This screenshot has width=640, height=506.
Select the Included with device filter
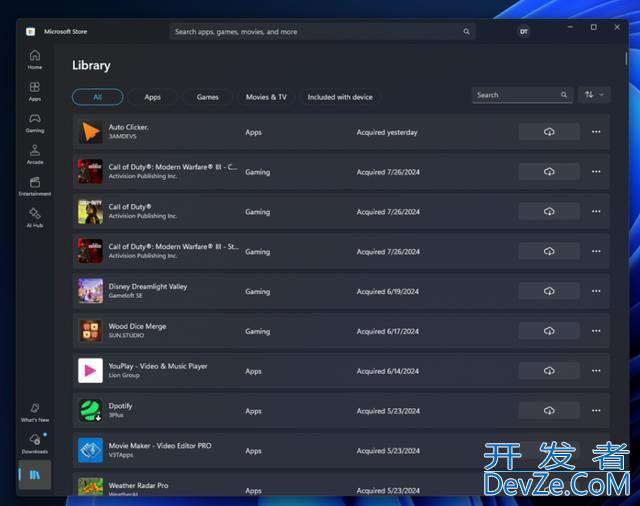pyautogui.click(x=340, y=97)
